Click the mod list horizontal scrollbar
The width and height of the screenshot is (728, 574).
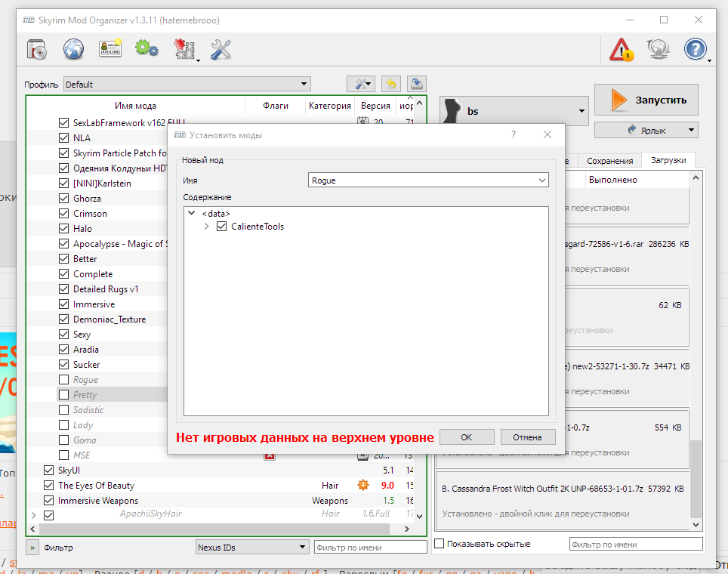click(214, 529)
